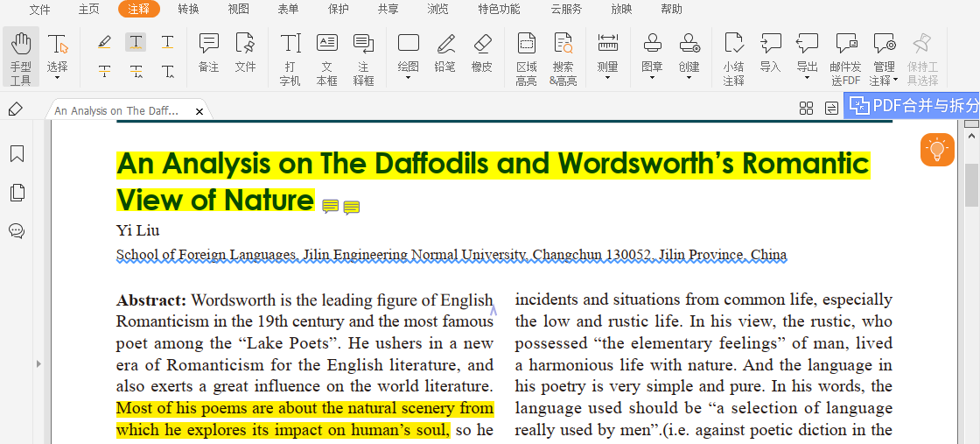This screenshot has width=980, height=444.
Task: Open the Bookmarks panel in left sidebar
Action: click(17, 154)
